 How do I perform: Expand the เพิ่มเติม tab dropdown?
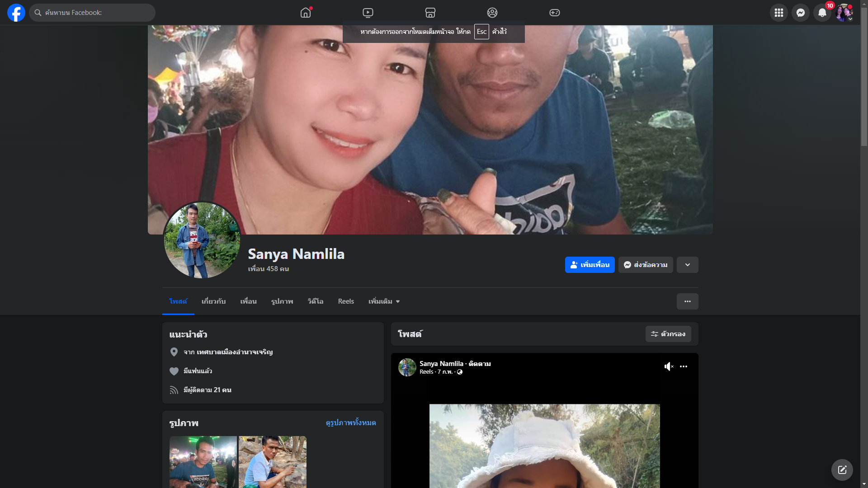(x=384, y=301)
